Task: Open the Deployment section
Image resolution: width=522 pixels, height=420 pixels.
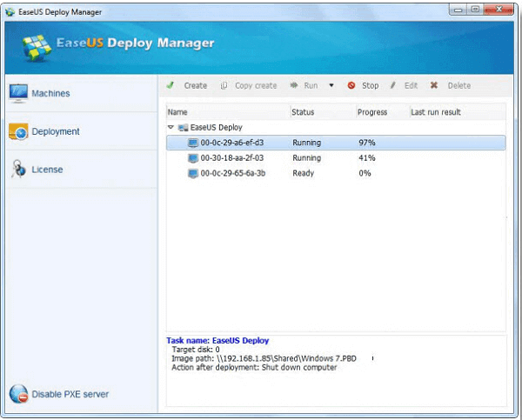Action: [x=56, y=131]
